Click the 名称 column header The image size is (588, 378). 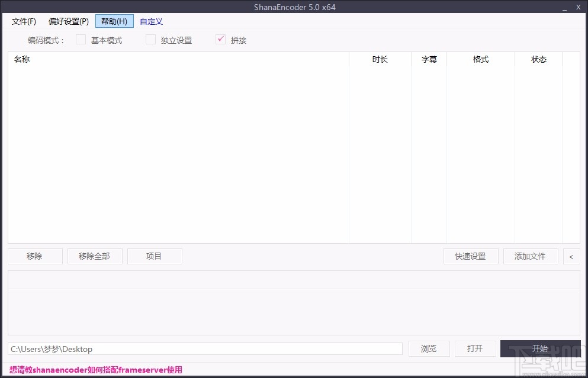178,59
